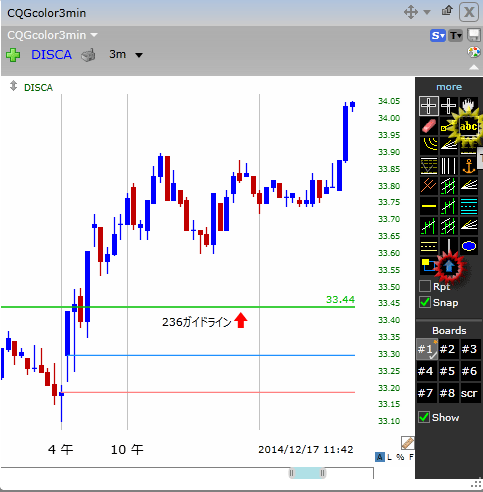Click the pencil ruler icon below price axis
Viewport: 483px width, 492px height.
tap(408, 443)
